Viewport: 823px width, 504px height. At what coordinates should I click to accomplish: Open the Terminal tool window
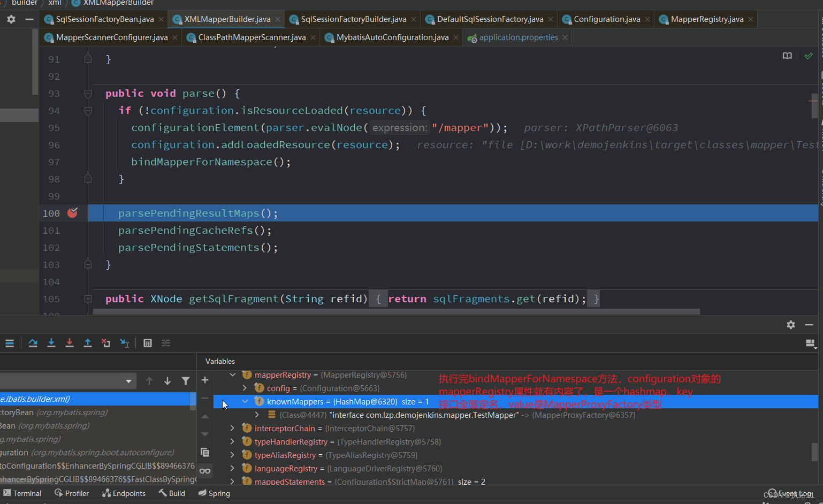click(22, 493)
